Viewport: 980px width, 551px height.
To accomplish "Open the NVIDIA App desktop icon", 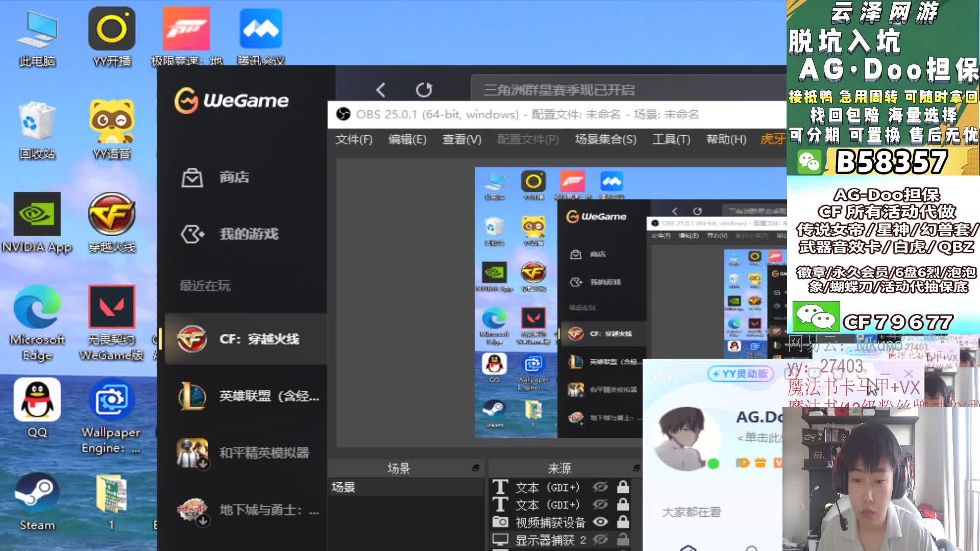I will [x=37, y=223].
